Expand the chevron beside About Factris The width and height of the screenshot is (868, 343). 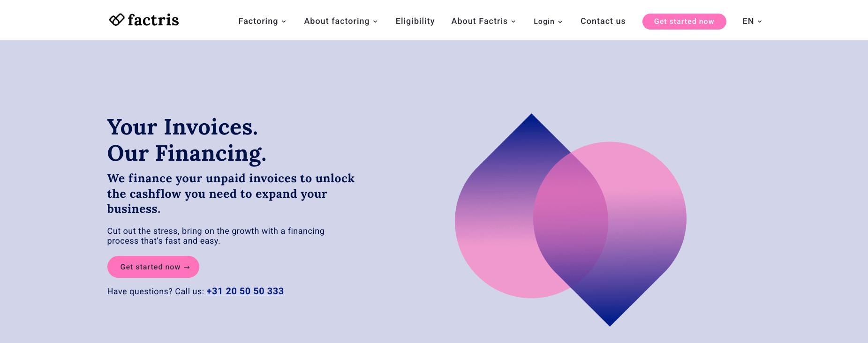513,22
